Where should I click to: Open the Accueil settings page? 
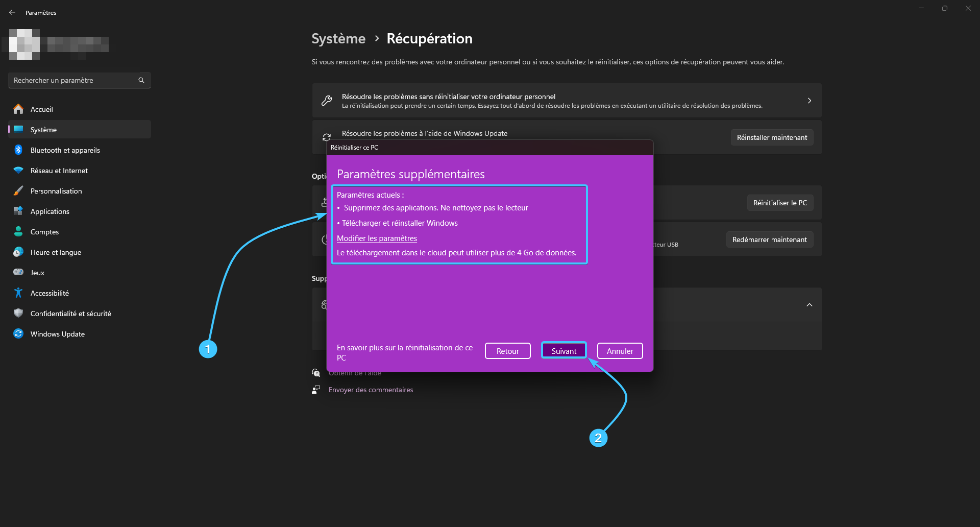80,109
